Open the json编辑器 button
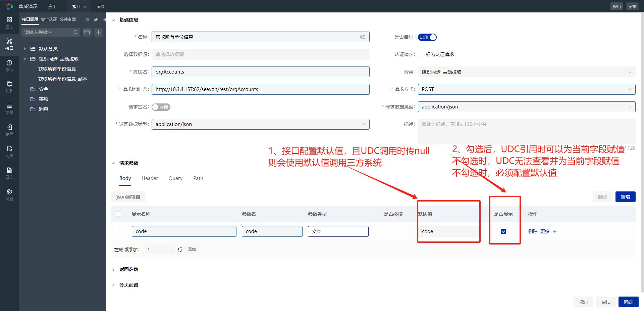The width and height of the screenshot is (644, 311). click(128, 197)
